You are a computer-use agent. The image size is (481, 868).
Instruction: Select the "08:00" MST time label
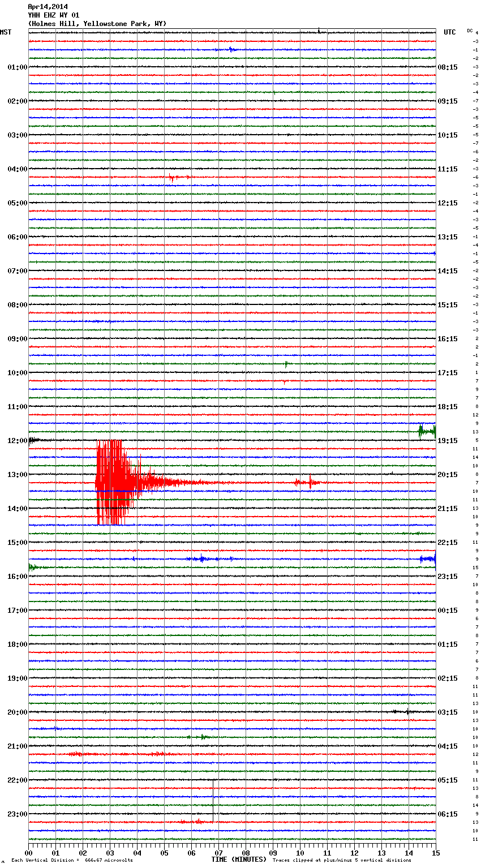click(x=18, y=305)
